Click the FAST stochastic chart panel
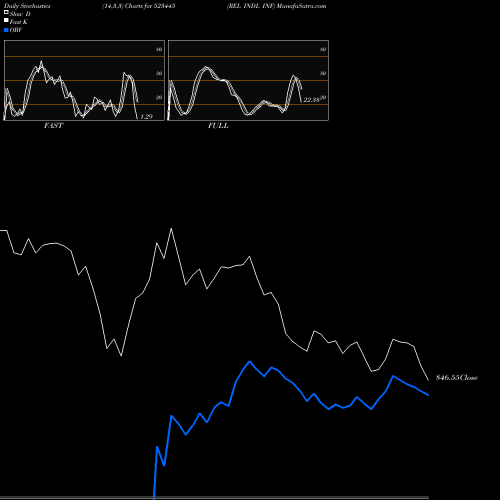The width and height of the screenshot is (500, 500). (x=84, y=80)
